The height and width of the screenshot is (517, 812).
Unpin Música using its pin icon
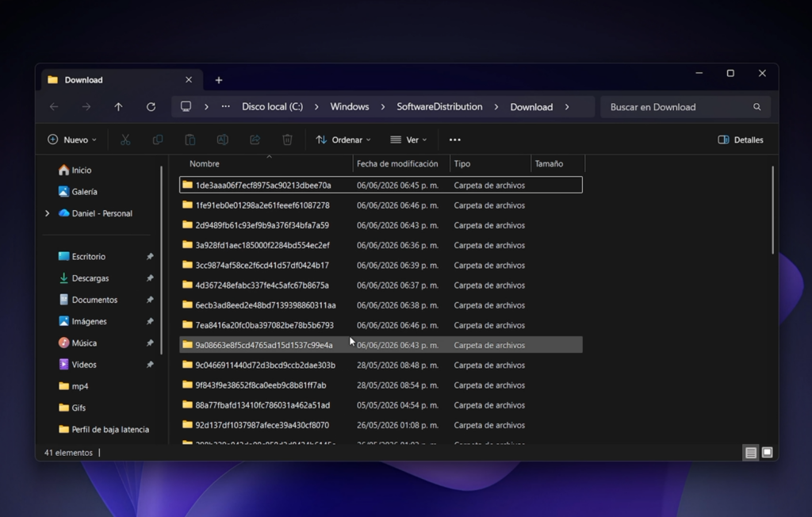coord(150,343)
